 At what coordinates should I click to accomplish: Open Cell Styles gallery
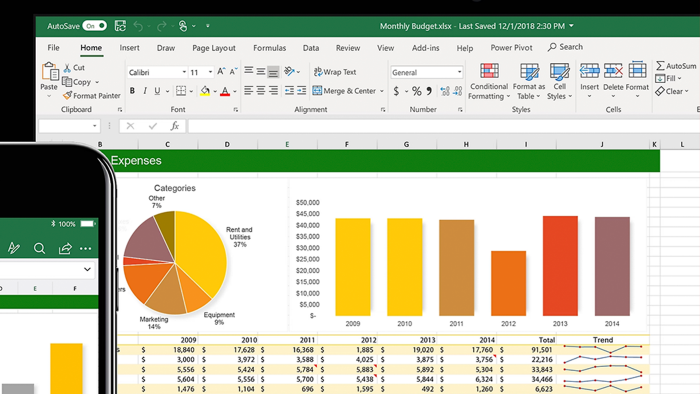point(559,81)
